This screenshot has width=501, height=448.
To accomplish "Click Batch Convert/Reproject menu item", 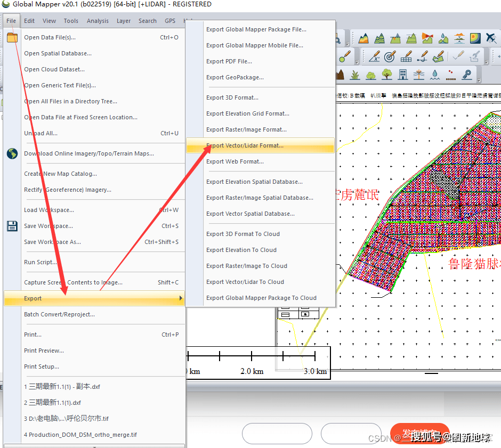I will point(59,314).
